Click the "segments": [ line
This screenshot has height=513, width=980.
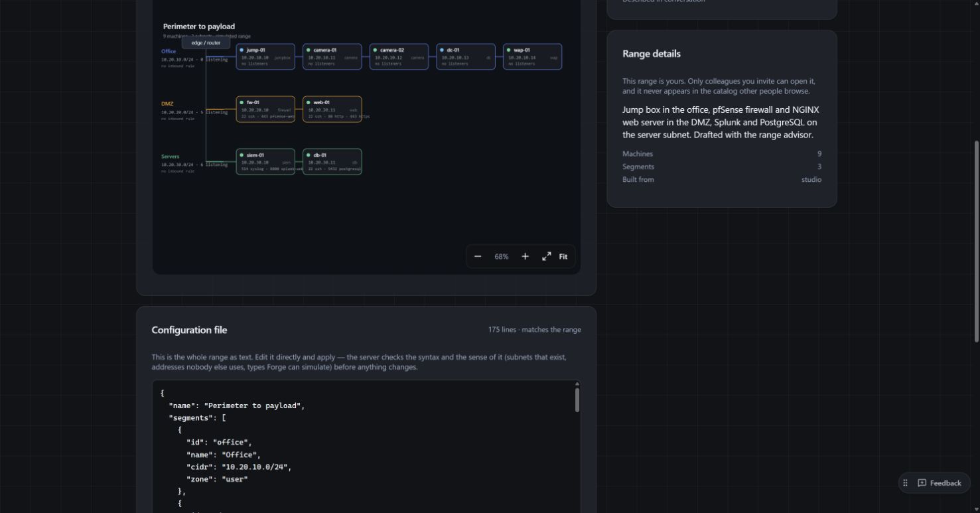click(x=198, y=418)
